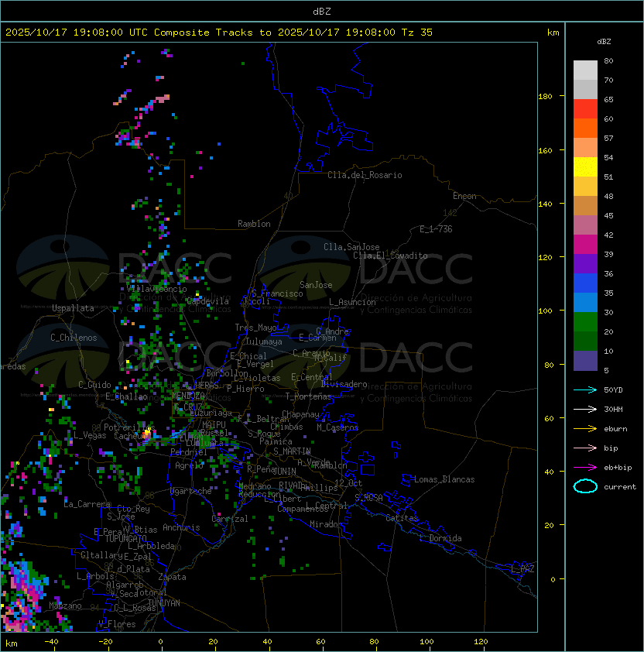Click the 'Lomas_Blancas' map label

pos(444,479)
